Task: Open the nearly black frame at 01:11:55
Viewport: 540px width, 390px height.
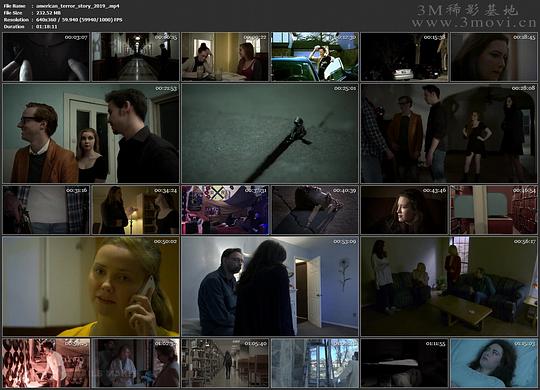Action: pos(405,363)
